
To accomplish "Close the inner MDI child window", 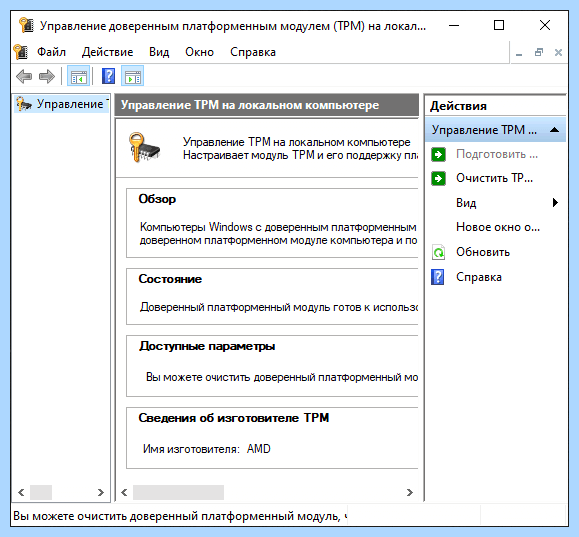I will point(558,52).
